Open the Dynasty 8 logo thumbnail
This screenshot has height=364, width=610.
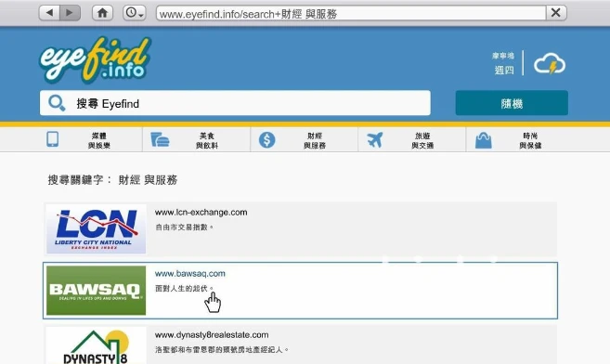96,345
